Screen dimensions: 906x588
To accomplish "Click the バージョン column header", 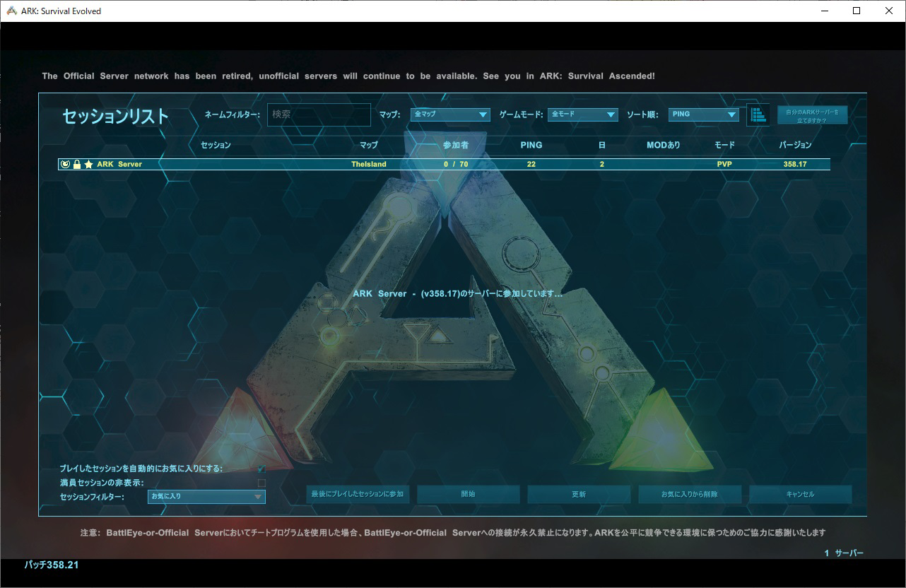I will click(795, 145).
